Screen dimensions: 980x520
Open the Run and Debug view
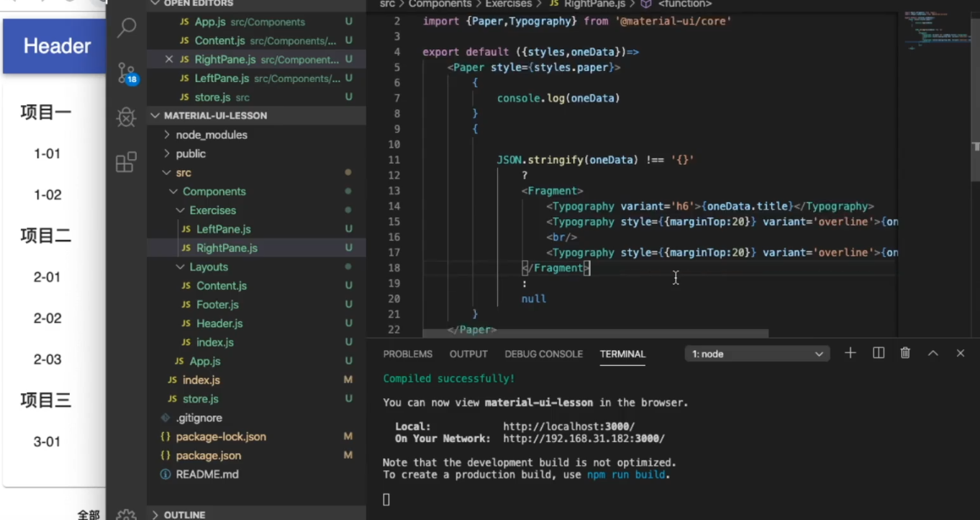pyautogui.click(x=126, y=117)
